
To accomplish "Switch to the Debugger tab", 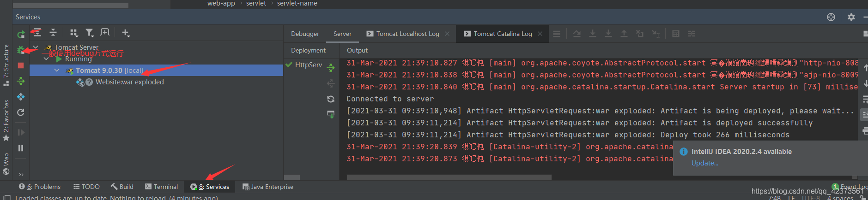I will pos(305,34).
